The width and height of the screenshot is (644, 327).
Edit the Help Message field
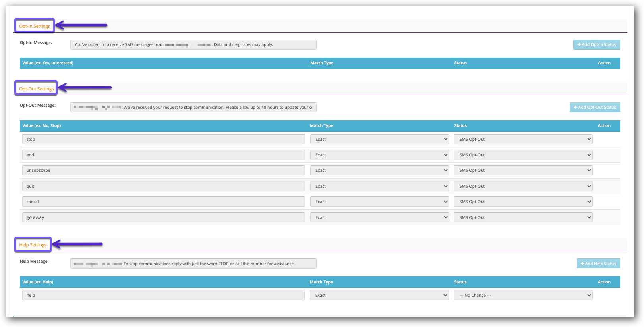[193, 264]
